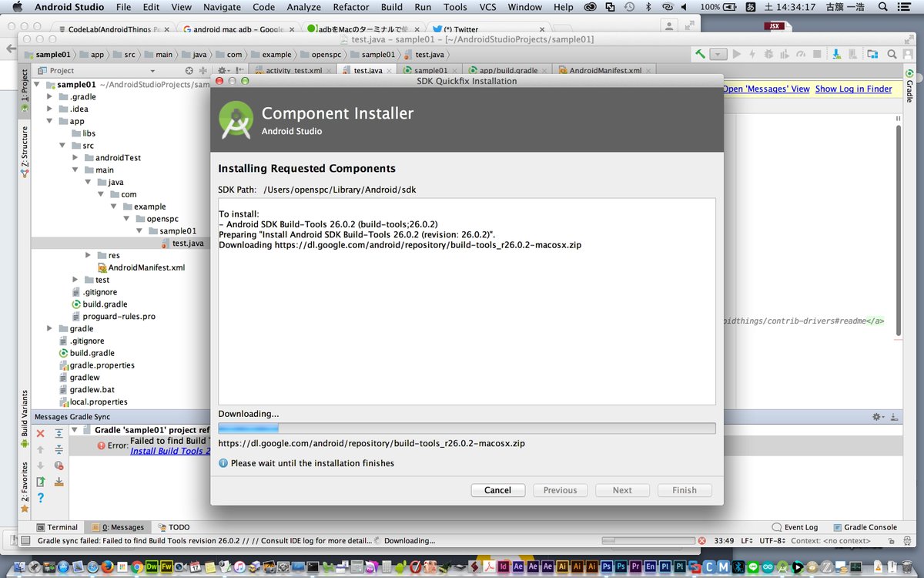Click the Debug bug icon in toolbar

(x=767, y=54)
